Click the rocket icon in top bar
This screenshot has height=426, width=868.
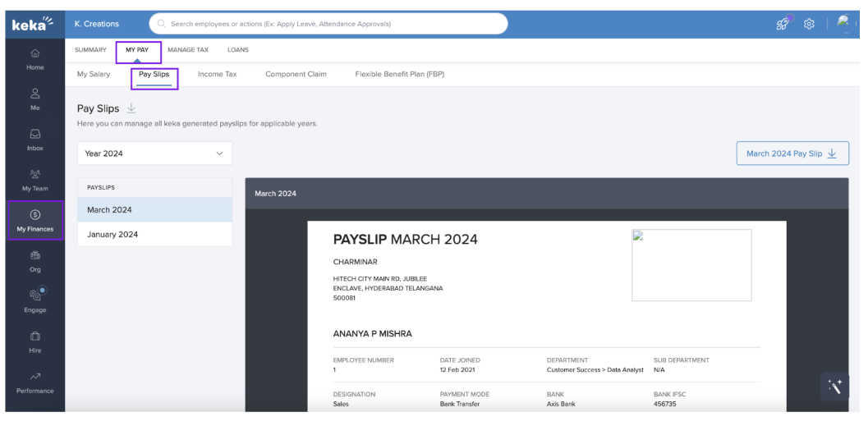[x=783, y=24]
